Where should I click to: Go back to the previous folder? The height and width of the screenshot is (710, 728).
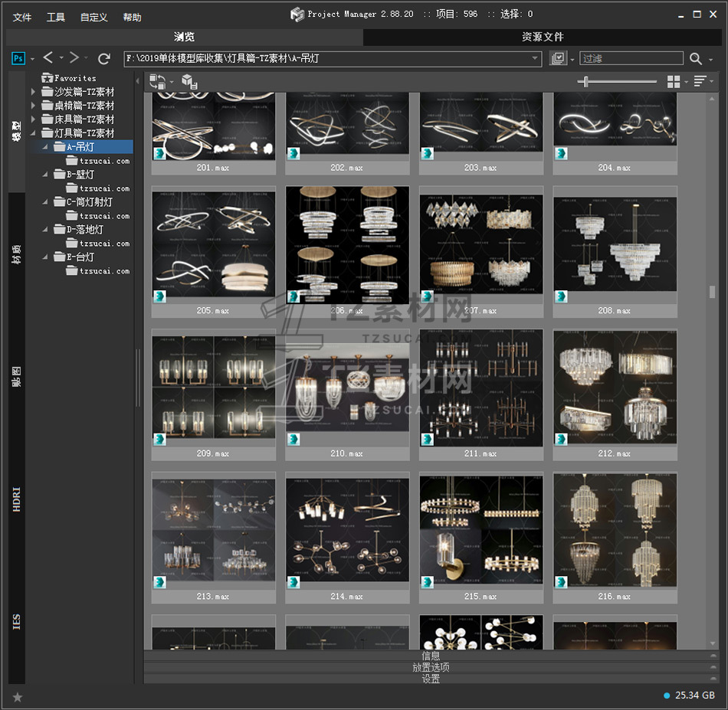coord(48,58)
